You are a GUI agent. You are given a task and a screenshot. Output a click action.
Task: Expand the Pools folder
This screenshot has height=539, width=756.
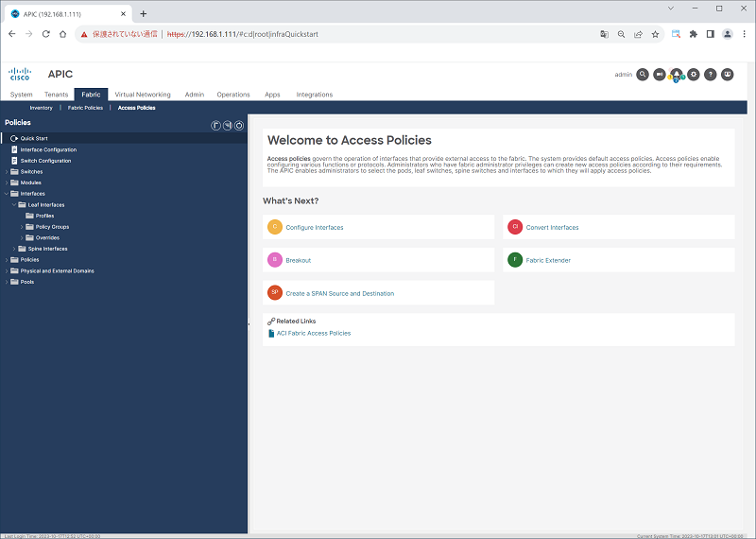tap(7, 282)
